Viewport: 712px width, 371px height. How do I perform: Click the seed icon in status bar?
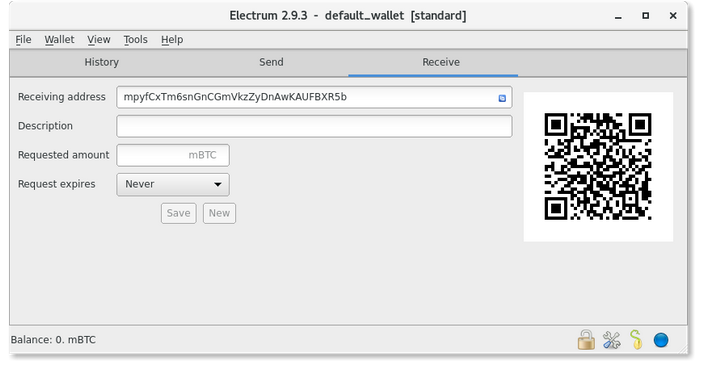pos(636,340)
